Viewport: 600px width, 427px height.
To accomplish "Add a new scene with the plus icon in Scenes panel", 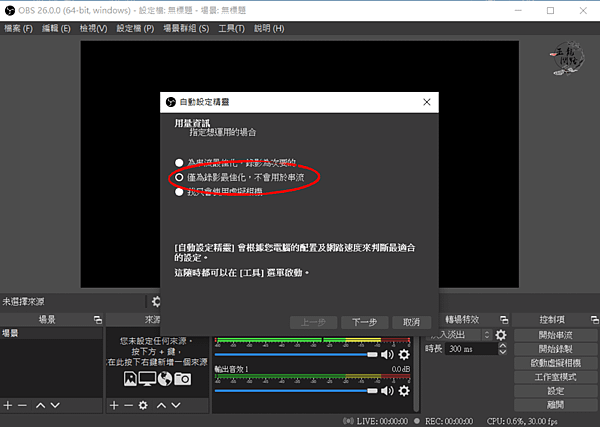I will [8, 405].
